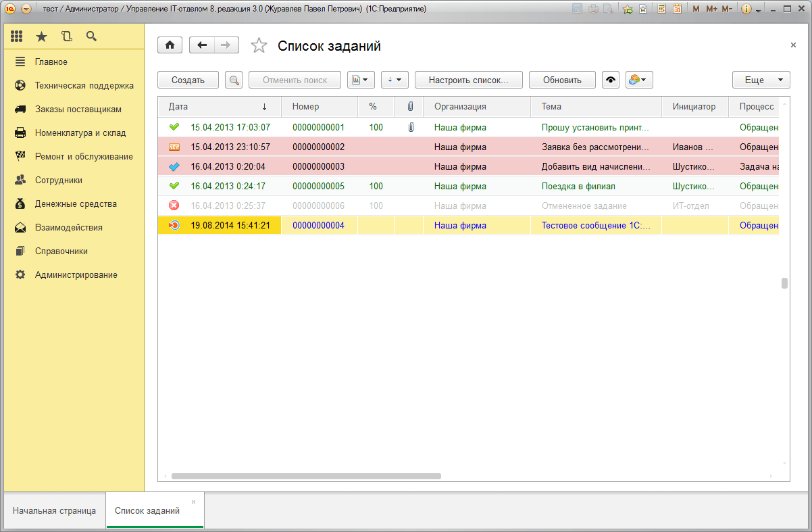The image size is (812, 532).
Task: Click the M- memory subtract button
Action: [727, 9]
